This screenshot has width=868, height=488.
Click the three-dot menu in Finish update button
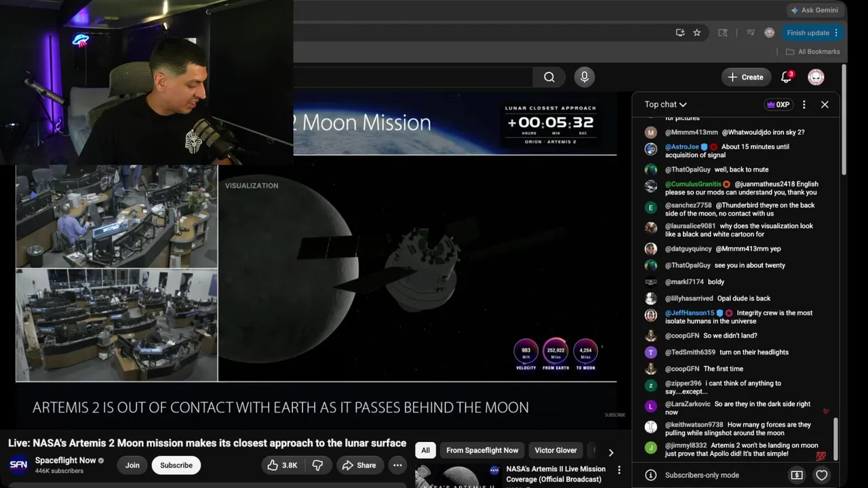(836, 33)
